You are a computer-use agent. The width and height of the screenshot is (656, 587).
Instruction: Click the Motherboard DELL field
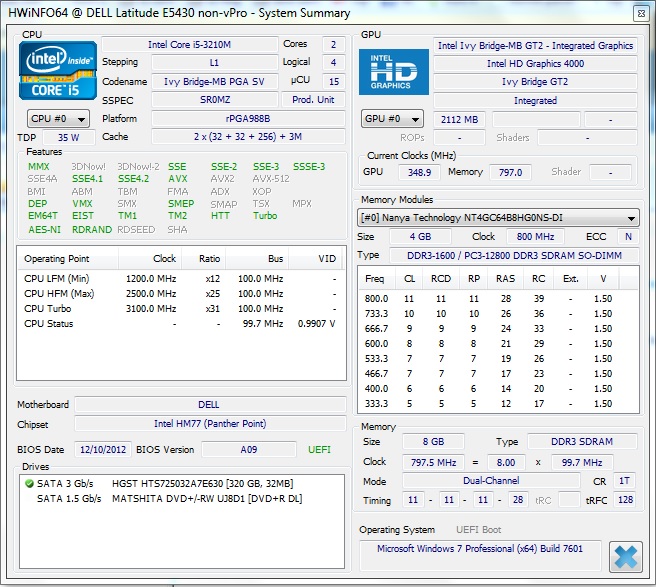click(x=210, y=405)
